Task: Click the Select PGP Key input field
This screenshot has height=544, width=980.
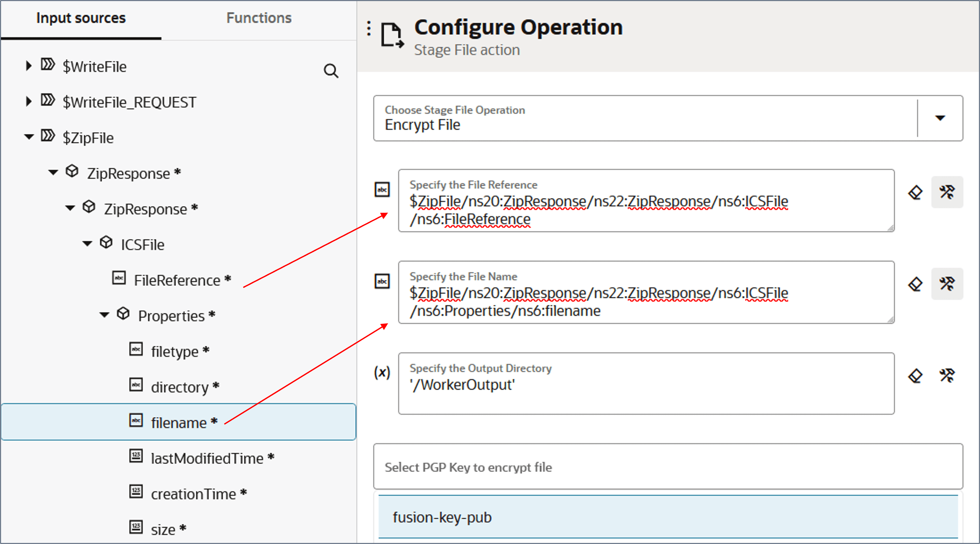Action: [668, 467]
